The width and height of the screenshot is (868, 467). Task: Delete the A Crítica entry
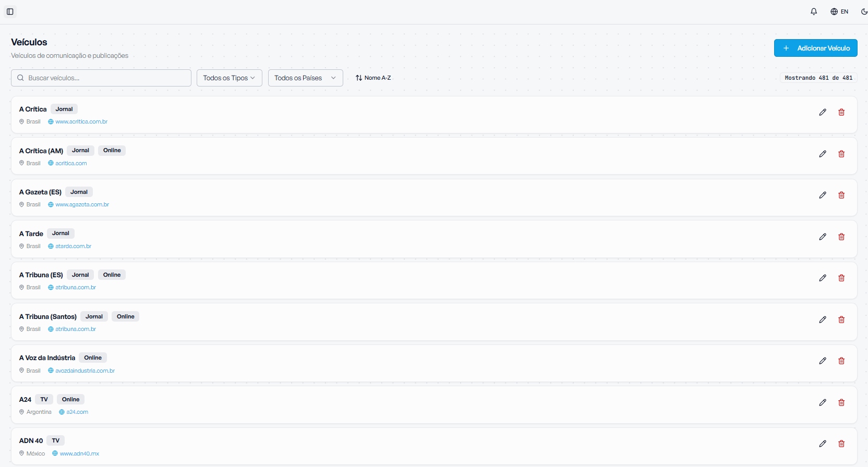841,112
